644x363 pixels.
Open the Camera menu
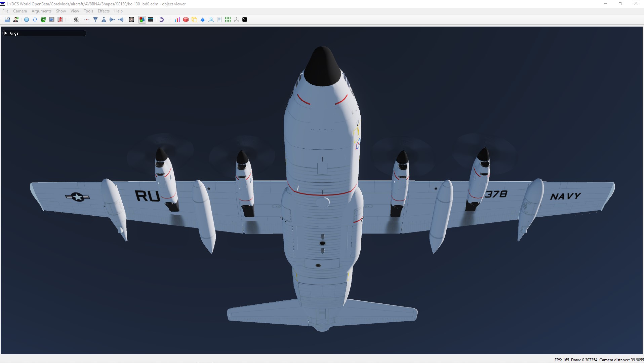20,11
